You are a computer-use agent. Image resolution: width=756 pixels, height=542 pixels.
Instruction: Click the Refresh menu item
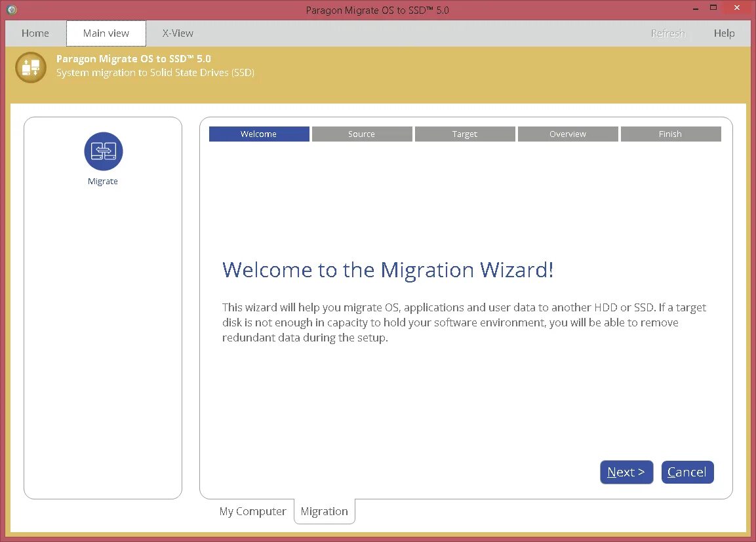(667, 33)
